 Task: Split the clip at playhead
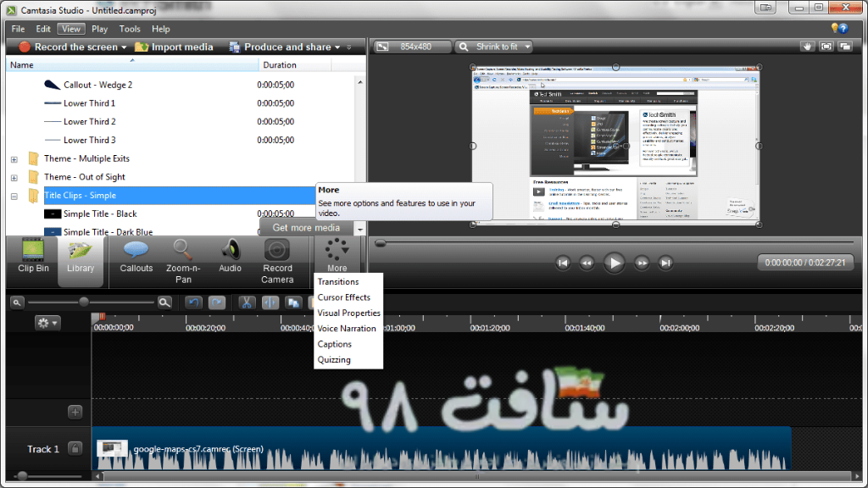270,302
